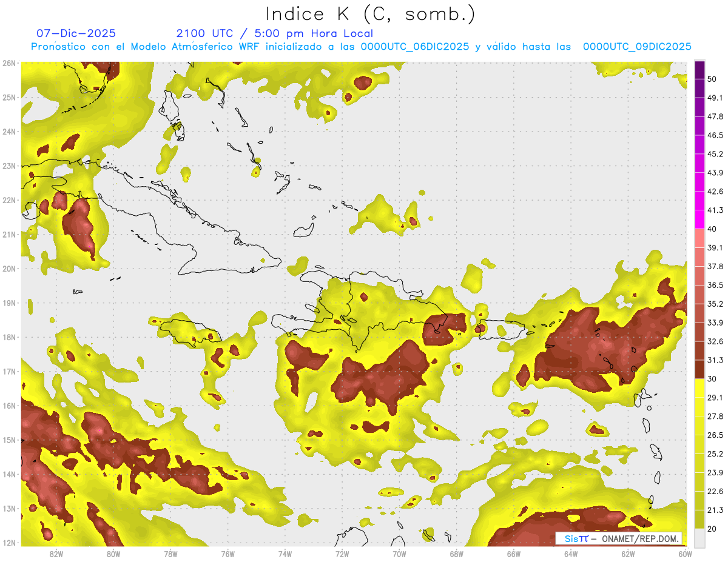
Task: Click the latitude label "22N"
Action: click(x=9, y=200)
